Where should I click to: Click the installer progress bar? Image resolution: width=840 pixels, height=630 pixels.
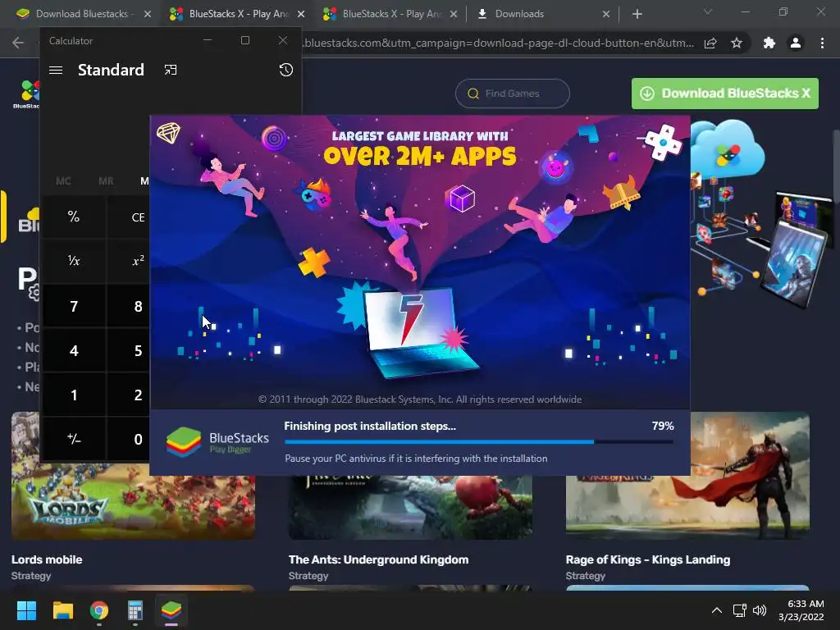click(479, 442)
